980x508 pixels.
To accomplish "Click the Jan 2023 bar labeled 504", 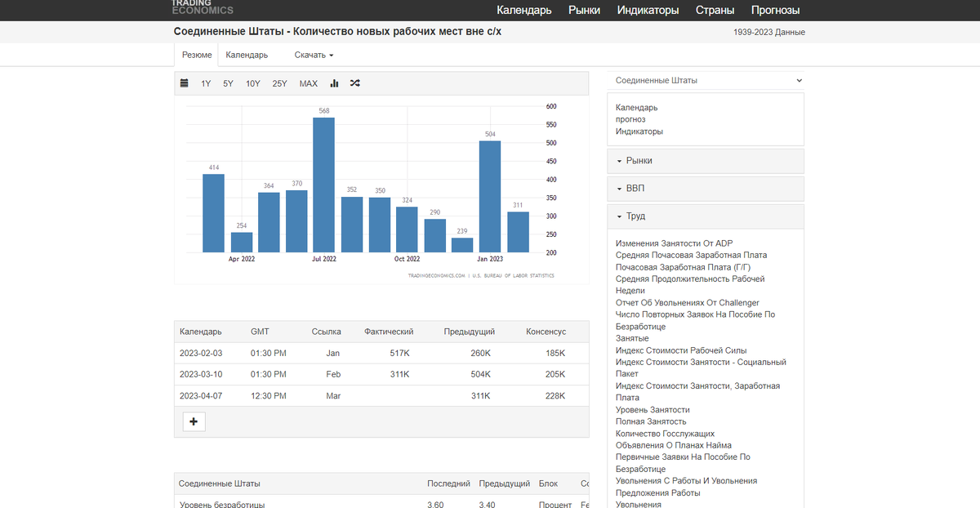I will click(x=490, y=197).
